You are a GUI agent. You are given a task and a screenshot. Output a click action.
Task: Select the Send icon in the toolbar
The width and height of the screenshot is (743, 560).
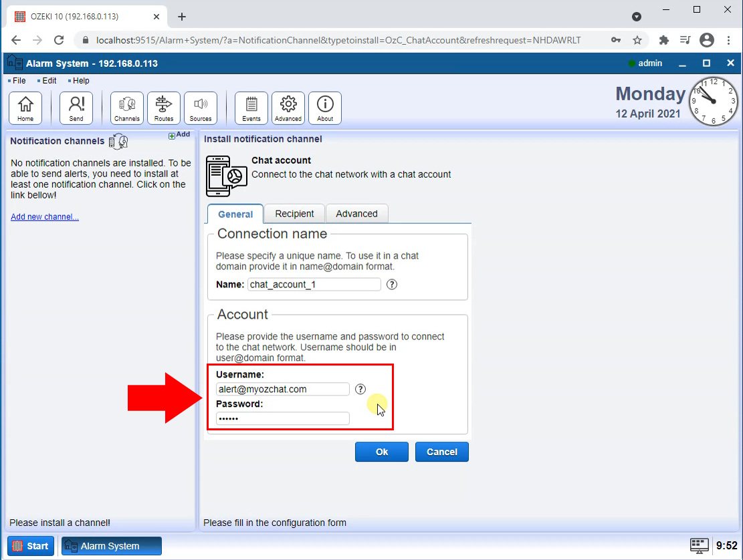[x=76, y=108]
